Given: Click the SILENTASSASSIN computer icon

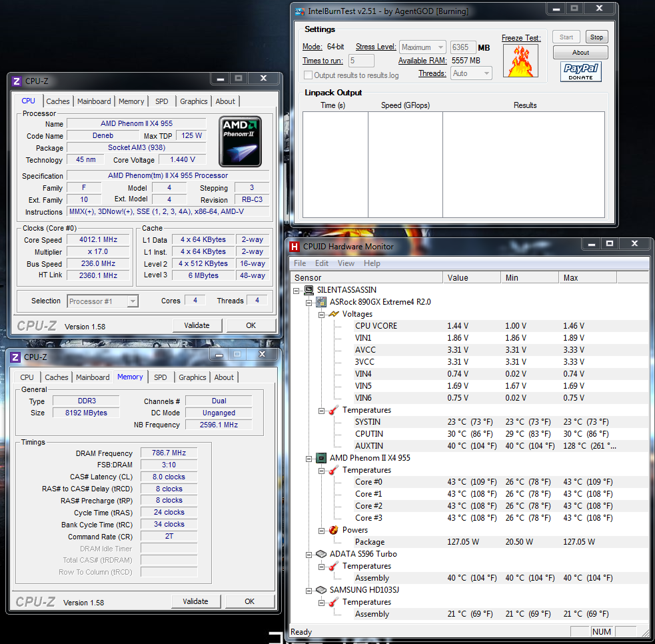Looking at the screenshot, I should [x=309, y=289].
